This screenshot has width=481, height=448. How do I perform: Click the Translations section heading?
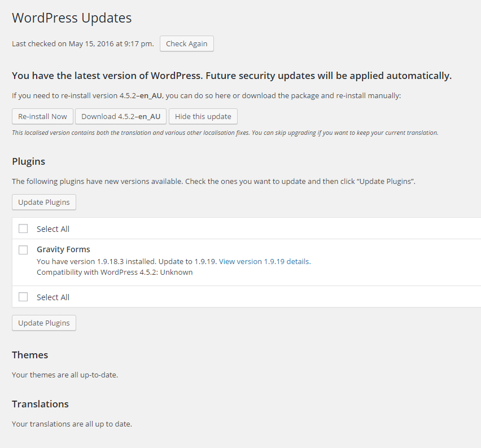click(x=40, y=404)
